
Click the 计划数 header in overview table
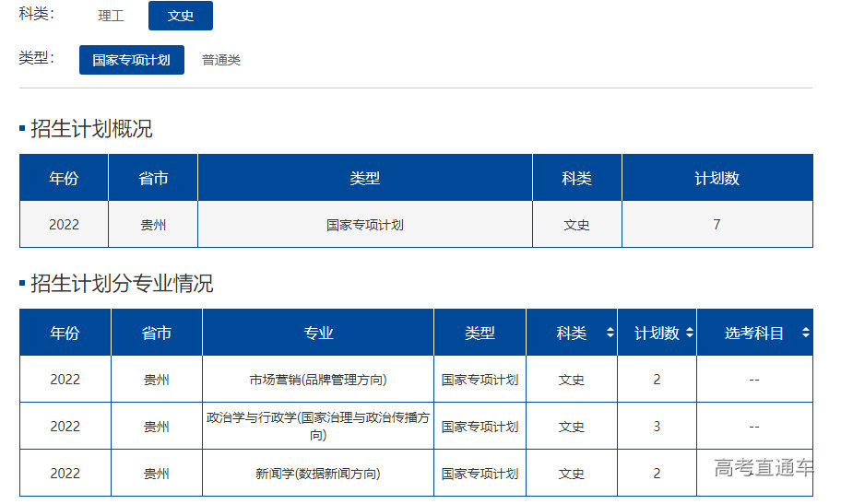tap(717, 179)
